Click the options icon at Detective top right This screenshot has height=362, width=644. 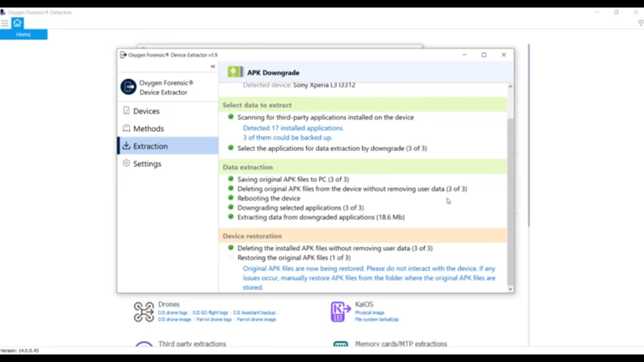pos(640,23)
